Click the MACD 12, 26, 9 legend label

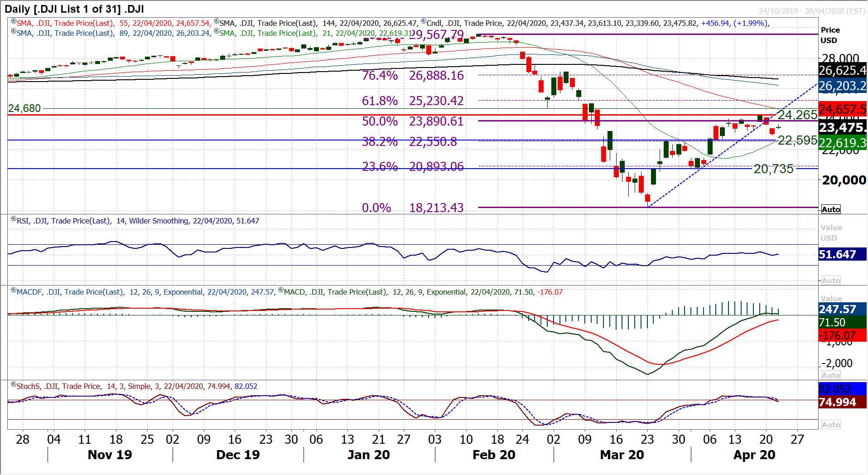pyautogui.click(x=424, y=292)
